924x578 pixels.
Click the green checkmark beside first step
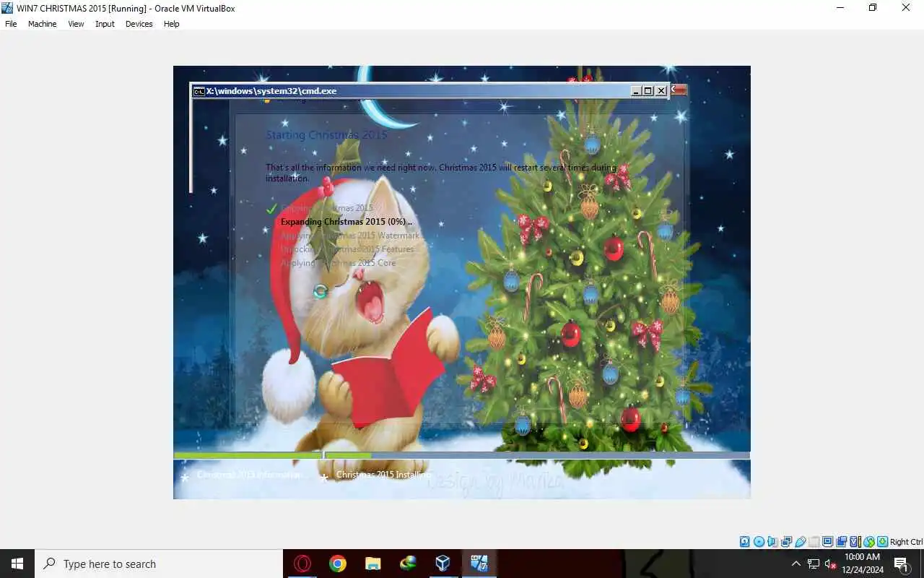[x=271, y=209]
